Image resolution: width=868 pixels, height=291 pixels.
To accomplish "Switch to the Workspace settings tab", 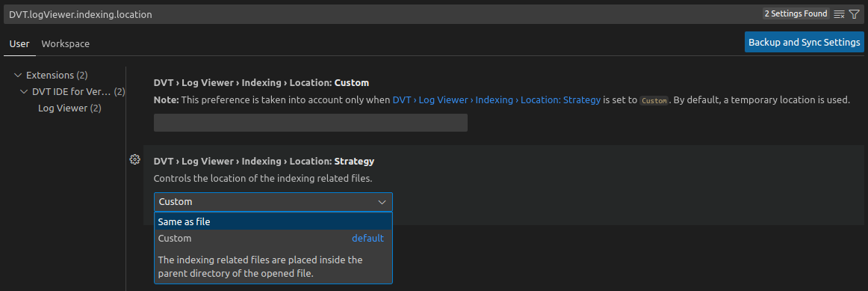I will 65,44.
